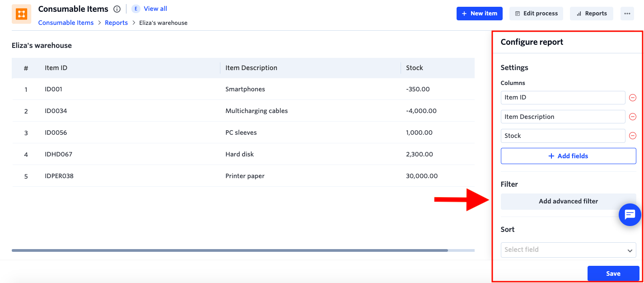Click Add fields button

click(568, 156)
